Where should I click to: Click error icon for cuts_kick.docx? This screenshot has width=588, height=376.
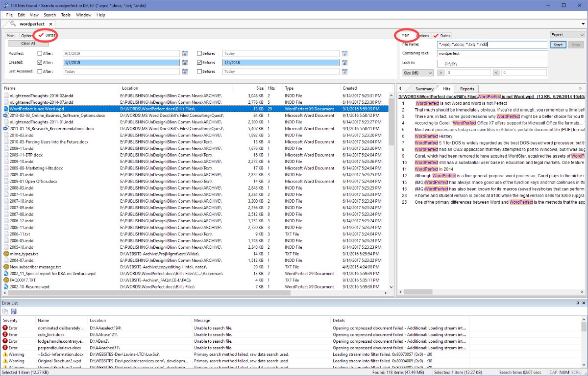(5, 334)
